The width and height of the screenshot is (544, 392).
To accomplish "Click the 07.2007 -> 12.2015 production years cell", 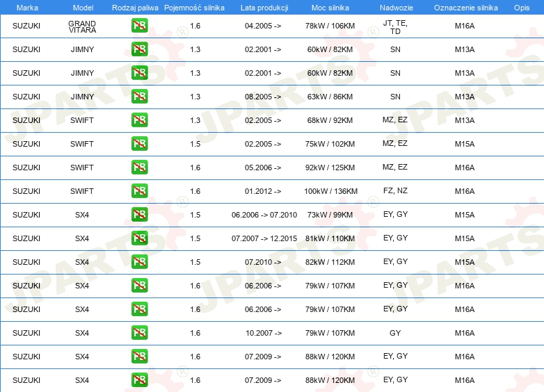I will point(264,238).
